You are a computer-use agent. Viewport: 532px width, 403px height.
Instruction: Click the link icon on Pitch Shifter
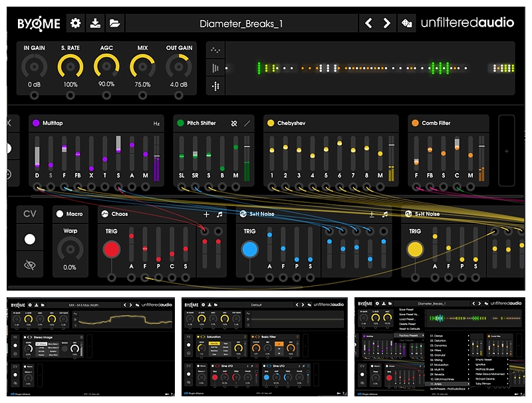[x=234, y=124]
